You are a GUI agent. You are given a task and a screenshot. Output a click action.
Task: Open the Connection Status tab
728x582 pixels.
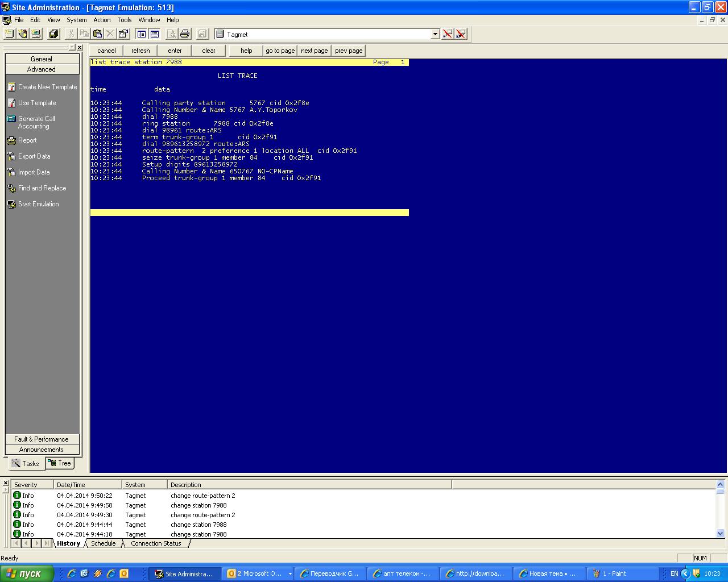point(156,543)
